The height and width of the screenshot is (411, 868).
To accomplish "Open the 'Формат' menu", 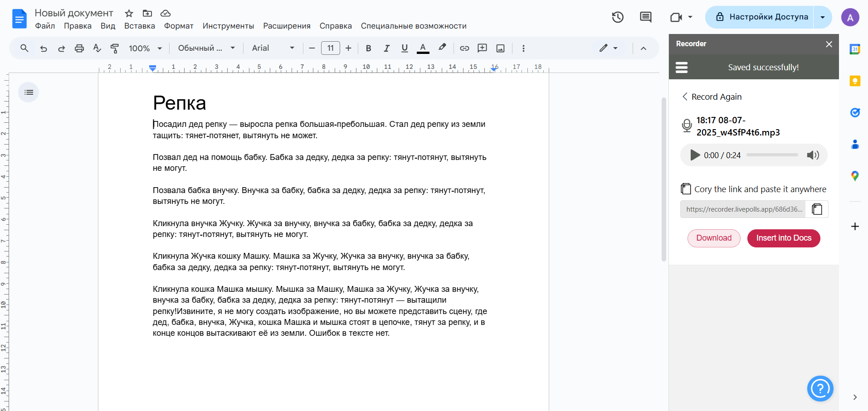I will (179, 26).
